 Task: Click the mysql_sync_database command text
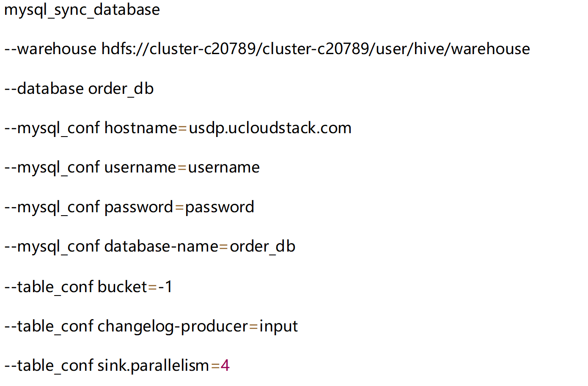click(82, 10)
